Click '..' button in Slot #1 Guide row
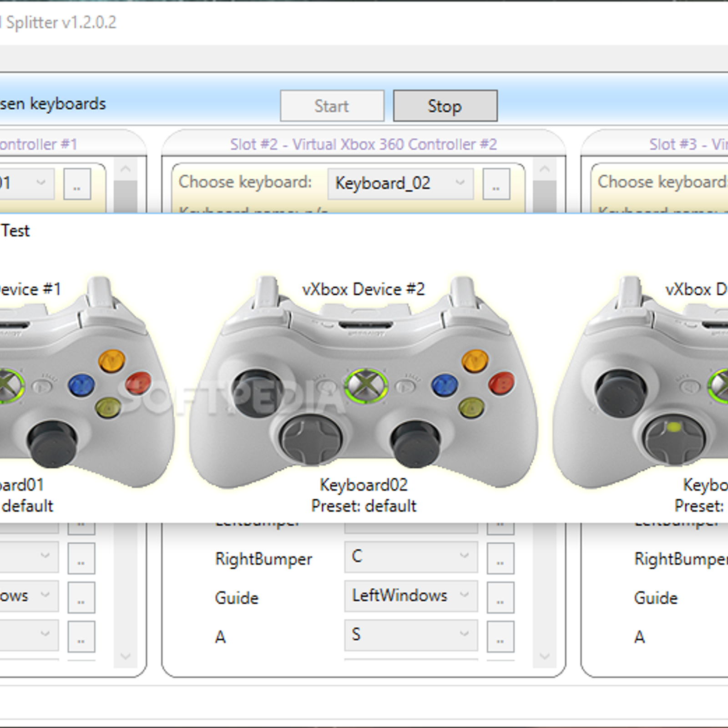This screenshot has width=728, height=728. [81, 597]
